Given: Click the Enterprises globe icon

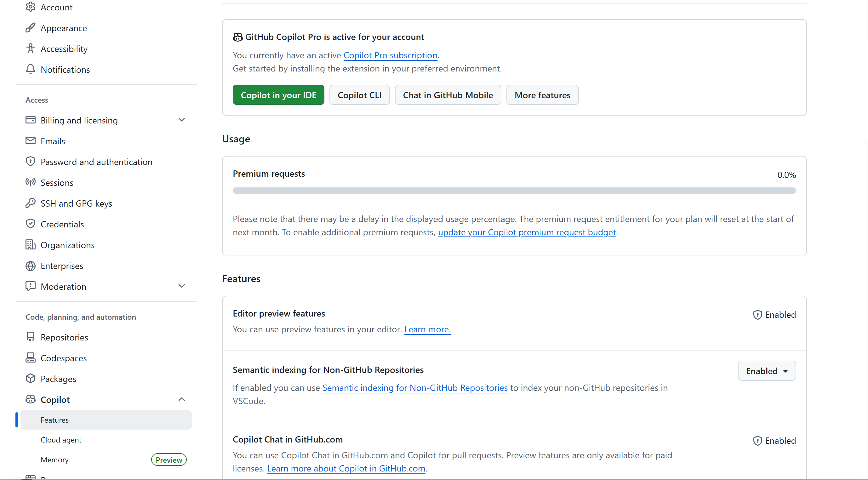Looking at the screenshot, I should point(30,266).
